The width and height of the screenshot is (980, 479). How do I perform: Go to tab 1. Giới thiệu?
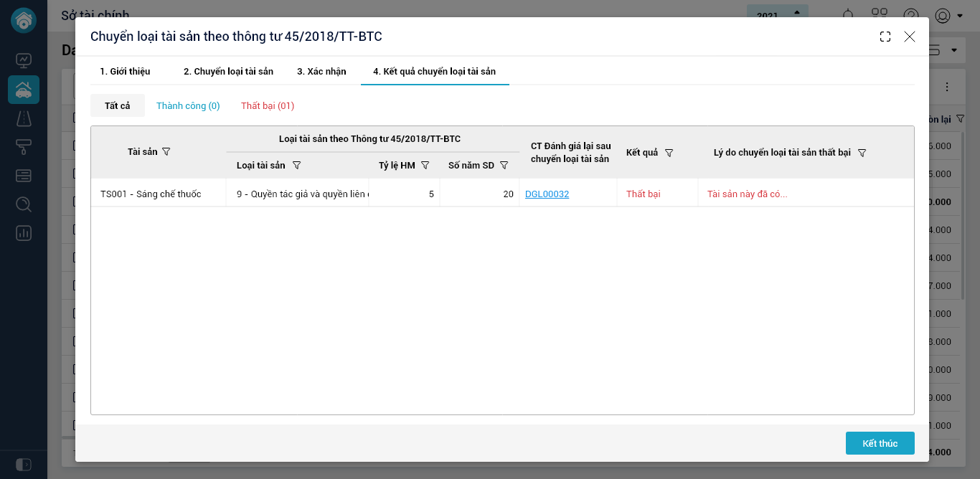[125, 72]
